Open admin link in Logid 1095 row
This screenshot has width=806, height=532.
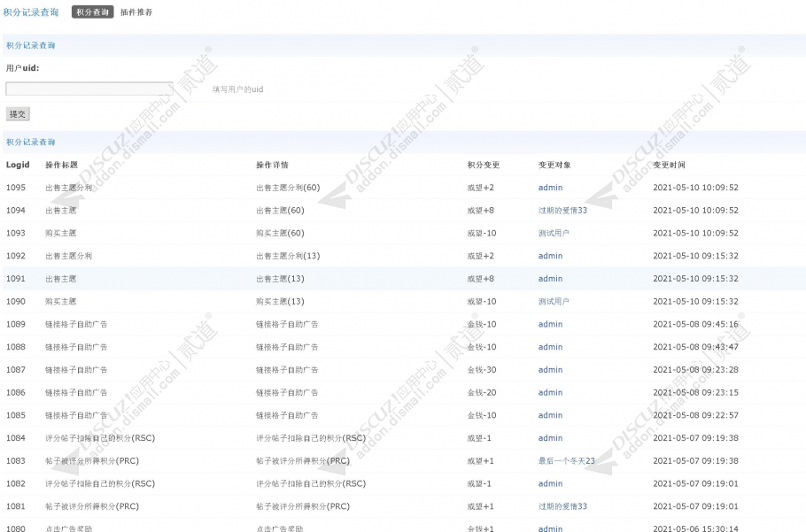tap(550, 188)
